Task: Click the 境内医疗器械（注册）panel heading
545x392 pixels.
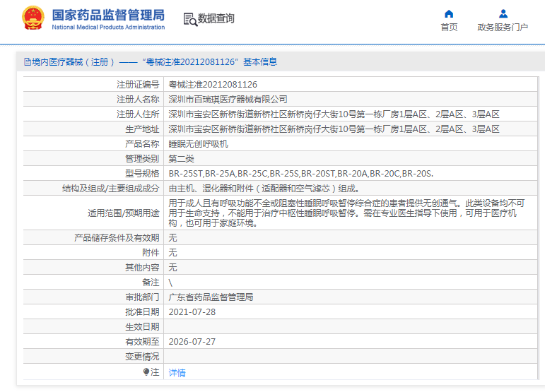Action: click(150, 62)
